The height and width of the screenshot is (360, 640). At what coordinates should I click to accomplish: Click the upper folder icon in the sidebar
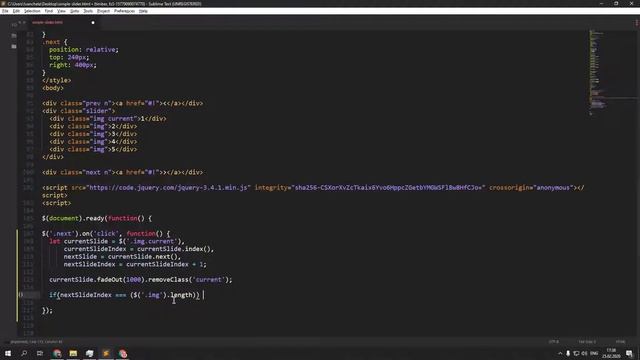(14, 36)
